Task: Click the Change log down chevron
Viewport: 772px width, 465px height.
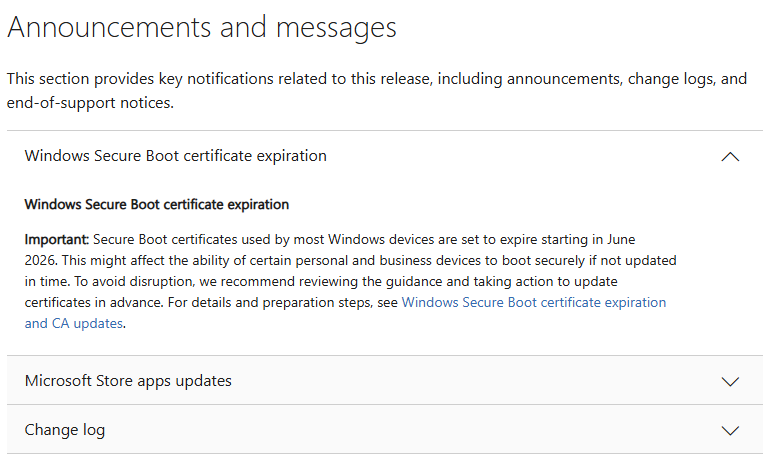Action: [x=730, y=430]
